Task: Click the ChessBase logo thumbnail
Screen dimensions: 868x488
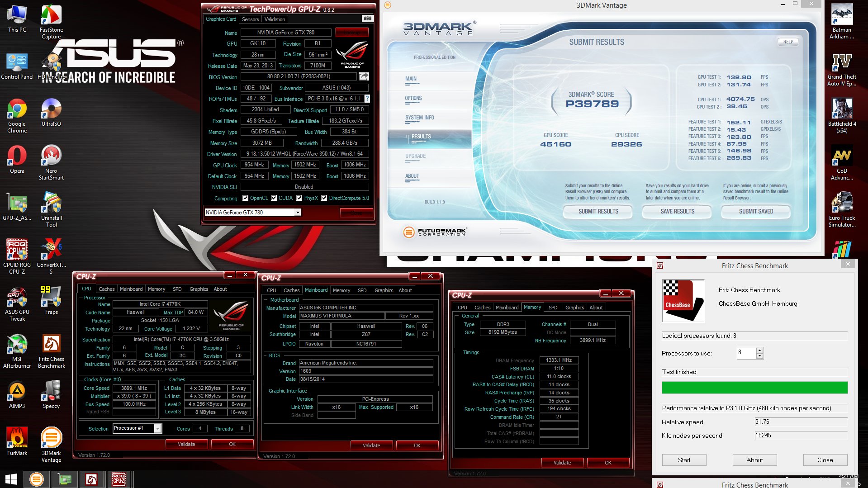Action: [x=683, y=301]
